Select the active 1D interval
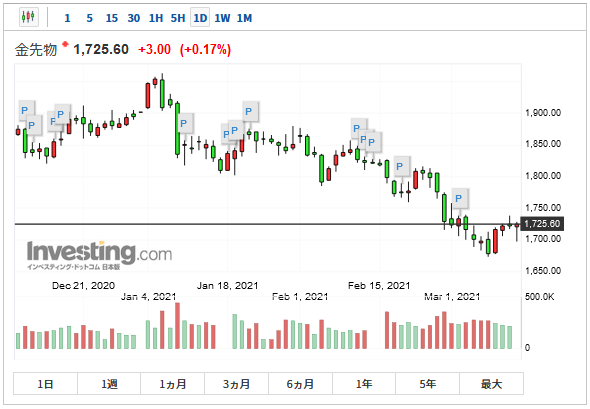 [x=200, y=18]
